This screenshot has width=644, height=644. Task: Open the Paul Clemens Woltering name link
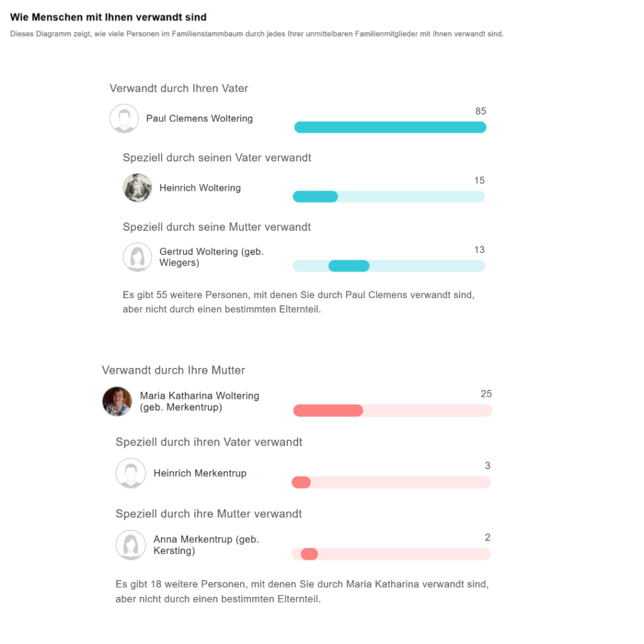pyautogui.click(x=199, y=118)
